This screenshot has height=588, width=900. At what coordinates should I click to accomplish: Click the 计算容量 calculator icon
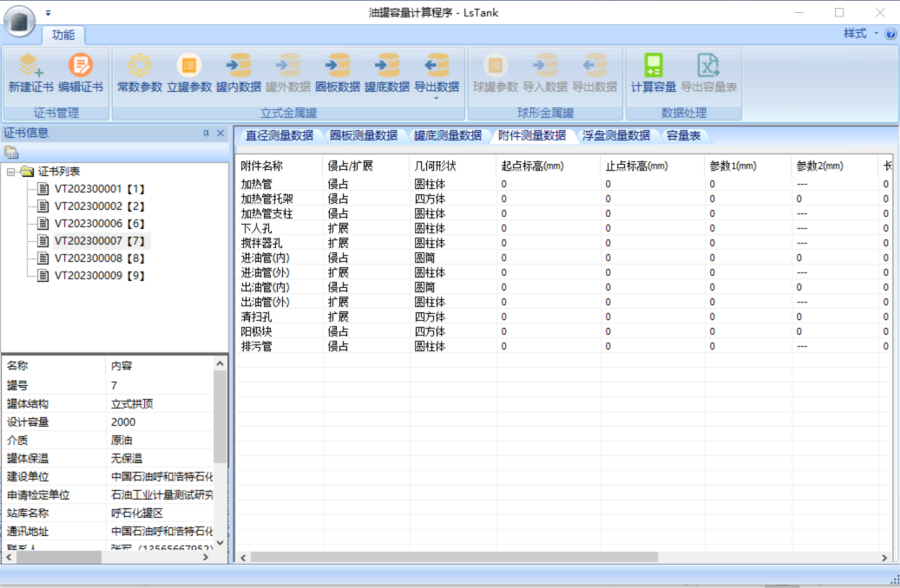[654, 65]
